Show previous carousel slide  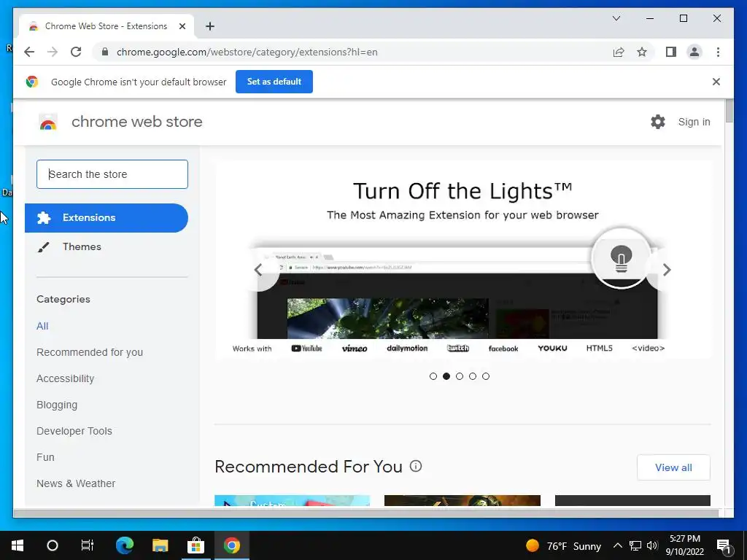258,270
